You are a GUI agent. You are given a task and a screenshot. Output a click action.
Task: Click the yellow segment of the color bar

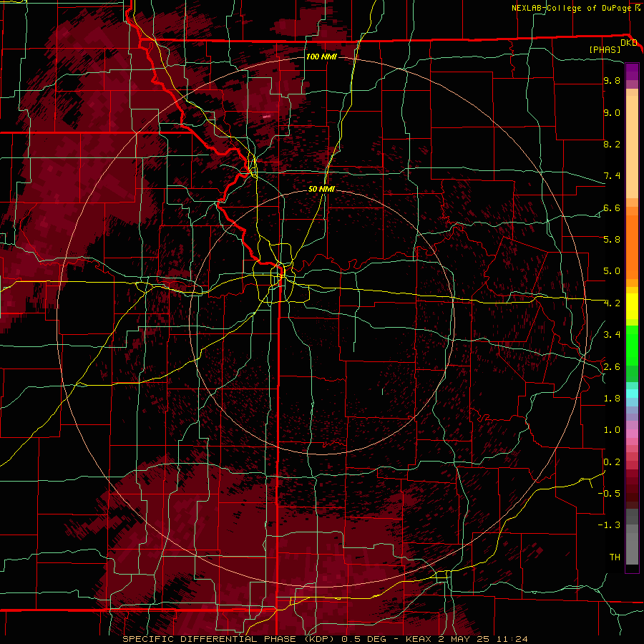tap(632, 306)
